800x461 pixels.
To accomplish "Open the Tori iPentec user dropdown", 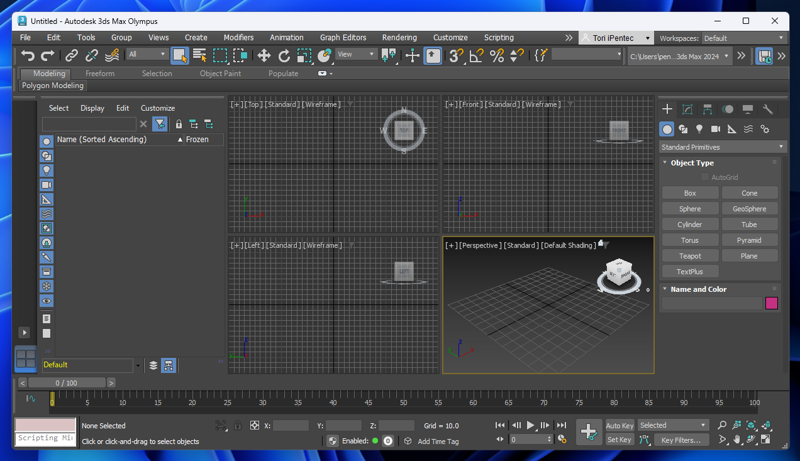I will pyautogui.click(x=616, y=38).
